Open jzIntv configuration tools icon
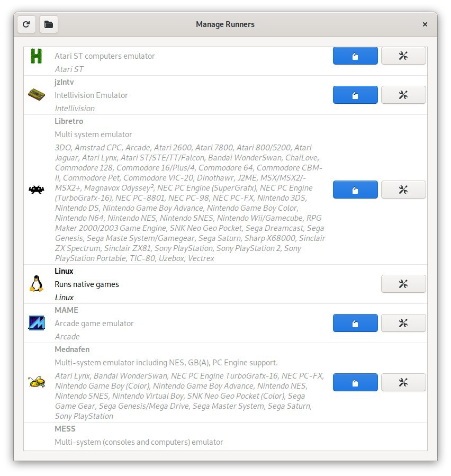Viewport: 451px width, 476px height. coord(403,95)
